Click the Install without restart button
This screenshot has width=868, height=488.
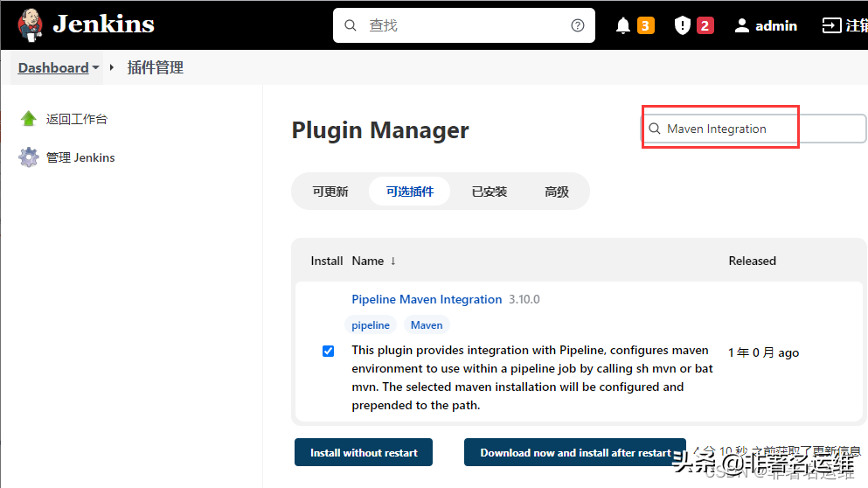(x=363, y=452)
